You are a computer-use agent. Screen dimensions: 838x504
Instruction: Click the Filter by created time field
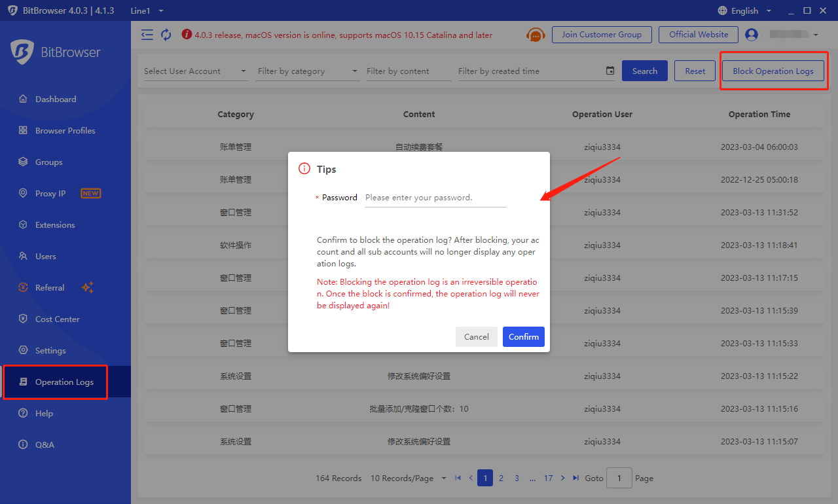(537, 71)
